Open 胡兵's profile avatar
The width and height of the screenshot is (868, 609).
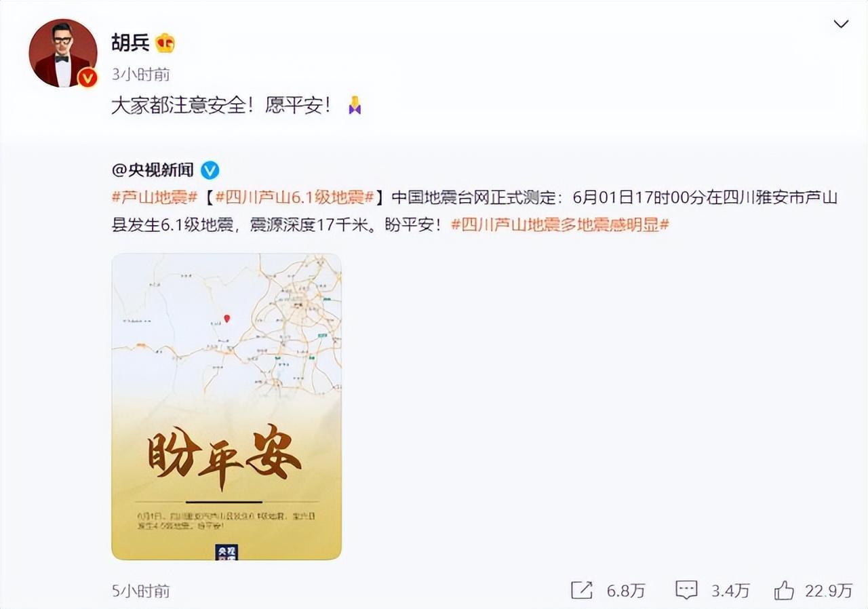pos(62,52)
